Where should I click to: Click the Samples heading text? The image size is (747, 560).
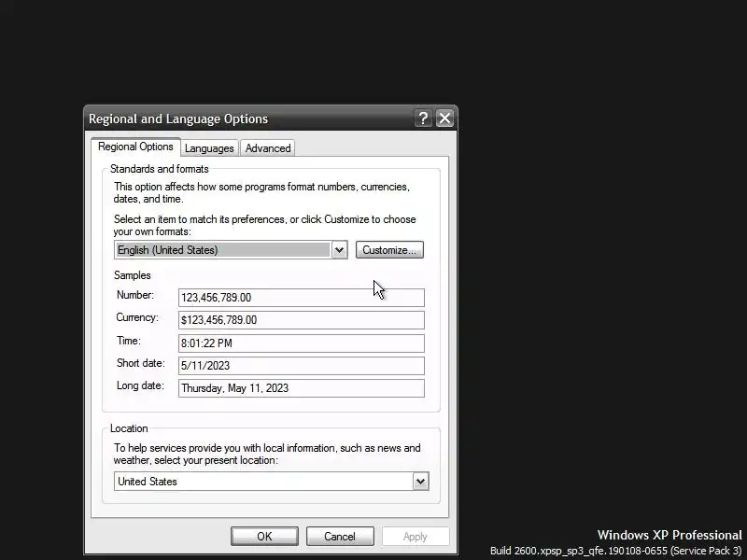point(132,275)
